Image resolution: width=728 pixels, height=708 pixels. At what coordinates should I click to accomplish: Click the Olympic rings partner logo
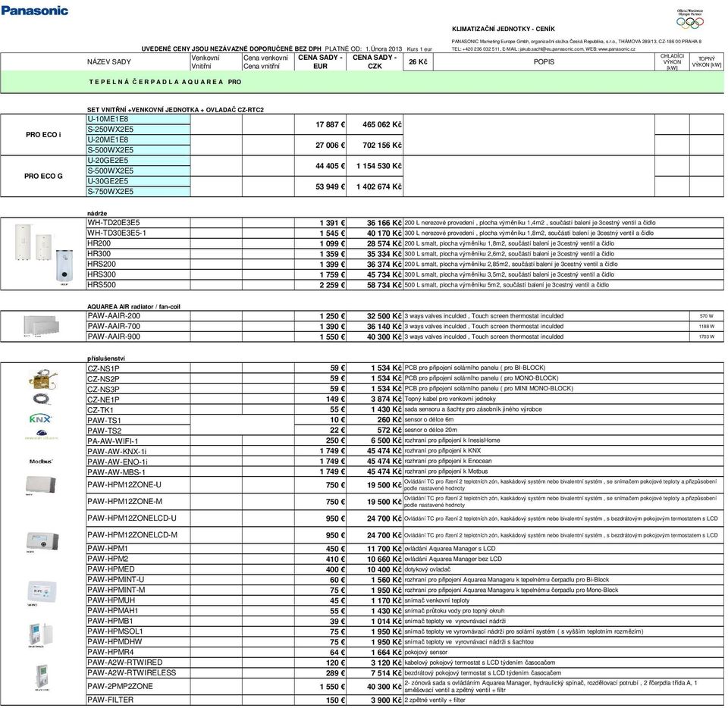pyautogui.click(x=690, y=18)
